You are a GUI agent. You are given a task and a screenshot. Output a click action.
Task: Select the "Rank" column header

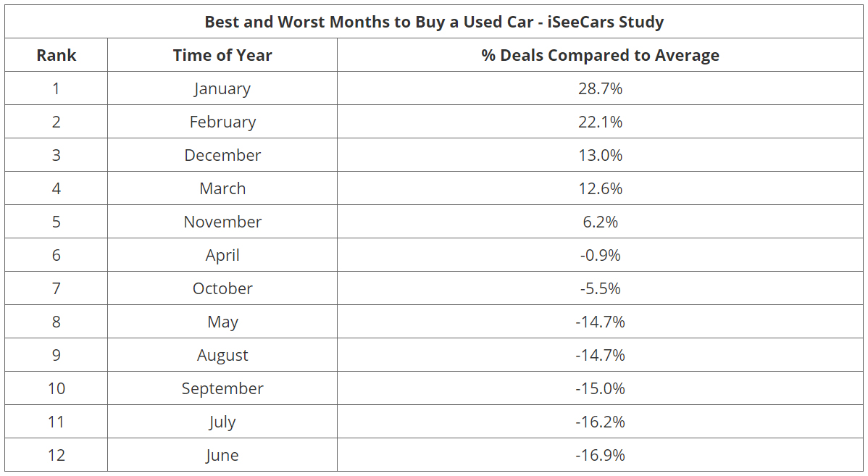coord(57,55)
